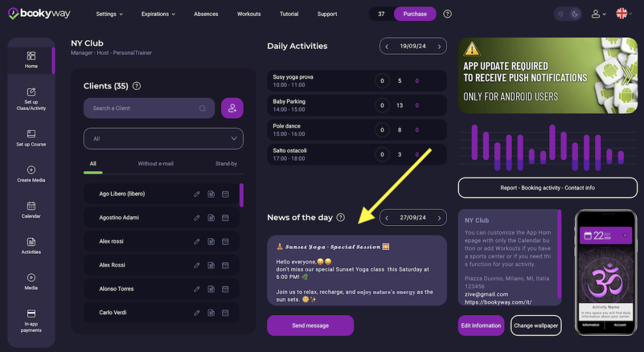Open the Workouts menu item
644x352 pixels.
(249, 14)
